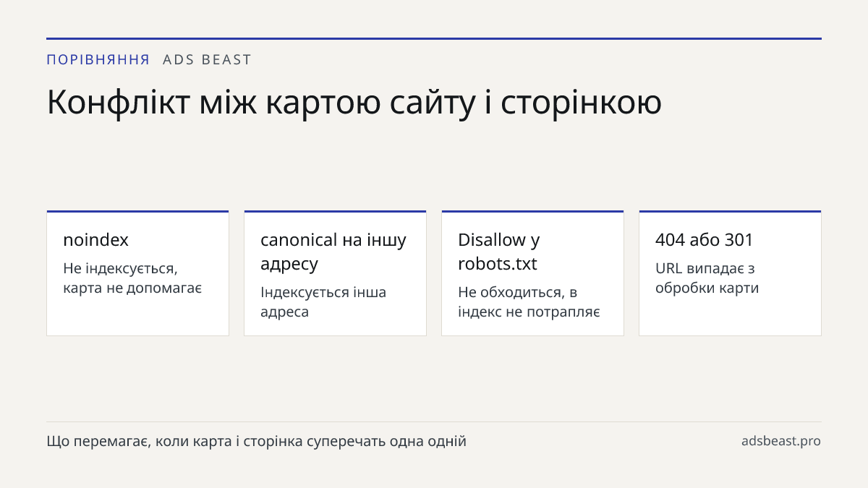Click 'Індексується інша адреса' description
The width and height of the screenshot is (868, 488).
[323, 302]
